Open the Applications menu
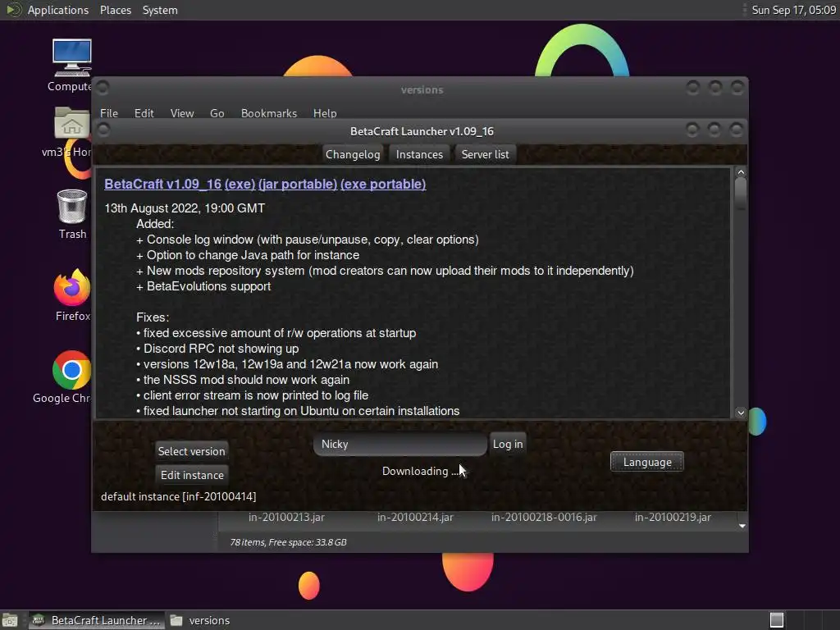The height and width of the screenshot is (630, 840). (58, 10)
